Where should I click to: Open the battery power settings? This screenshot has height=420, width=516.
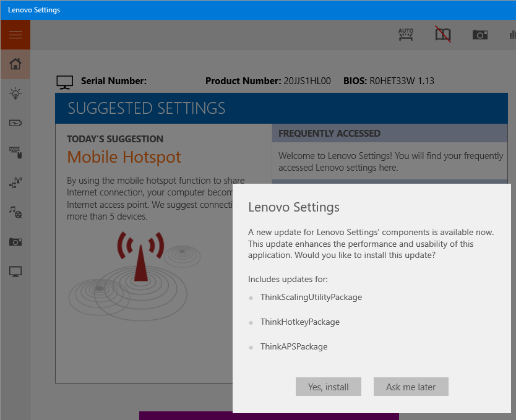point(15,123)
